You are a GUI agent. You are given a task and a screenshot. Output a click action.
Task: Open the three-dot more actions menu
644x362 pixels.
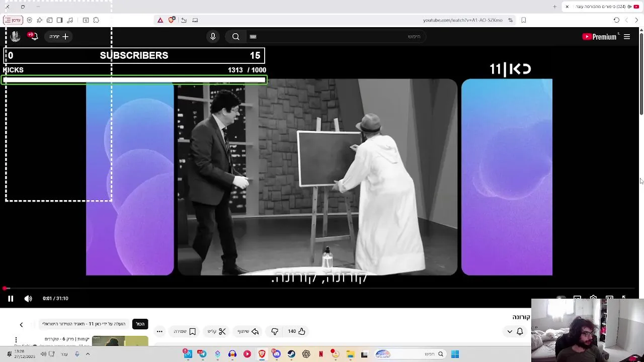[159, 331]
